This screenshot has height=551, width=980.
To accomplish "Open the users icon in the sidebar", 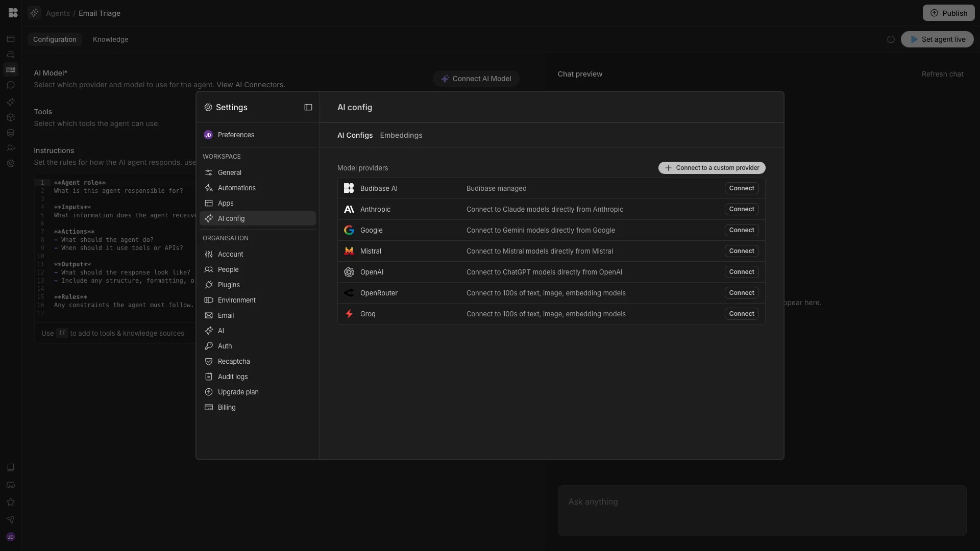I will [x=11, y=148].
